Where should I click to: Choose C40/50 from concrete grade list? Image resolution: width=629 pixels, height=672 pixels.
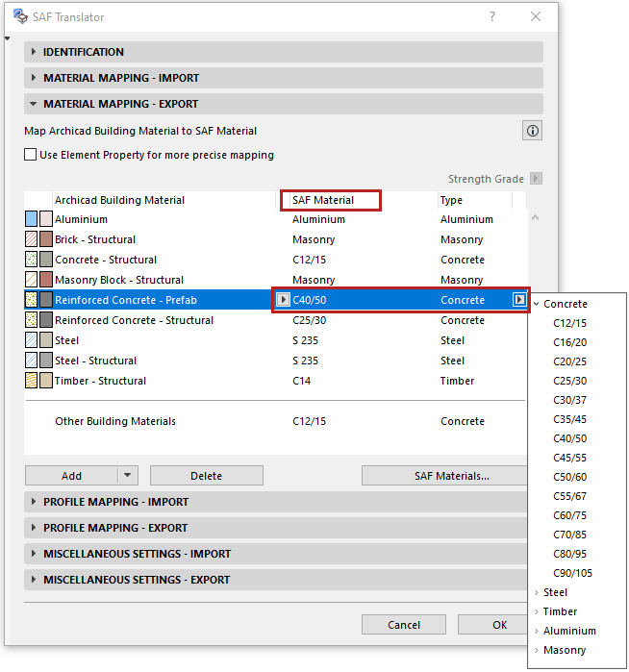(x=569, y=438)
